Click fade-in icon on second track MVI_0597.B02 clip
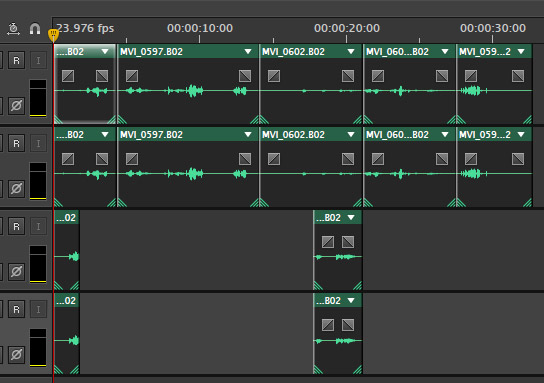The image size is (544, 383). pyautogui.click(x=132, y=159)
